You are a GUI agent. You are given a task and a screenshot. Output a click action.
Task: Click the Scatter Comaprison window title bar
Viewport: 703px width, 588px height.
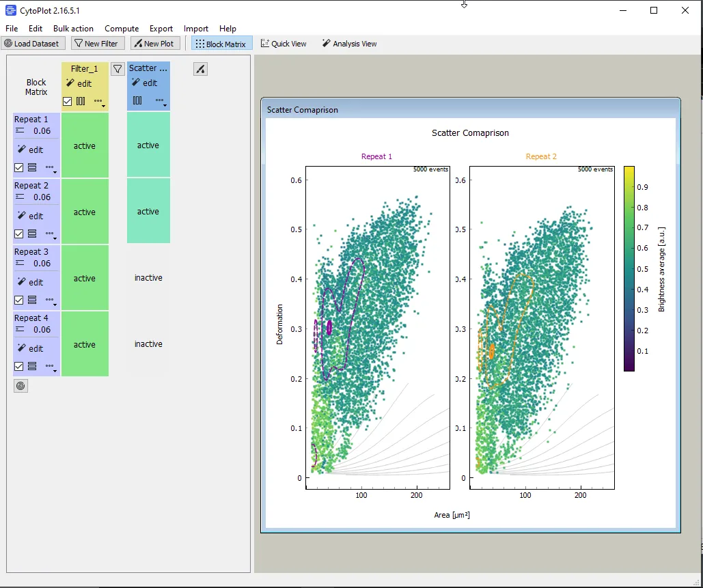point(470,110)
